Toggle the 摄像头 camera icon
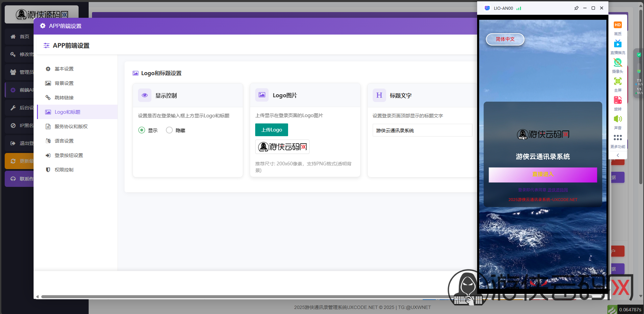The height and width of the screenshot is (314, 644). pyautogui.click(x=618, y=62)
